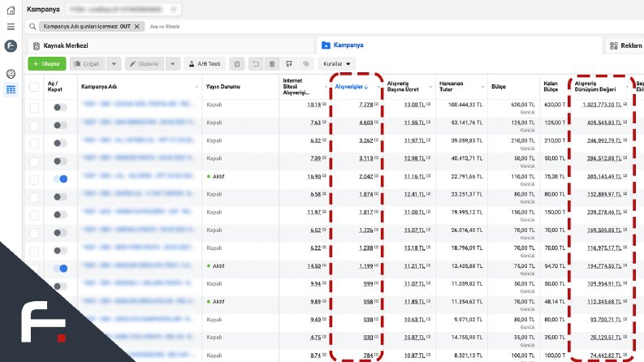Open the hamburger menu in left sidebar
This screenshot has width=644, height=362.
11,27
